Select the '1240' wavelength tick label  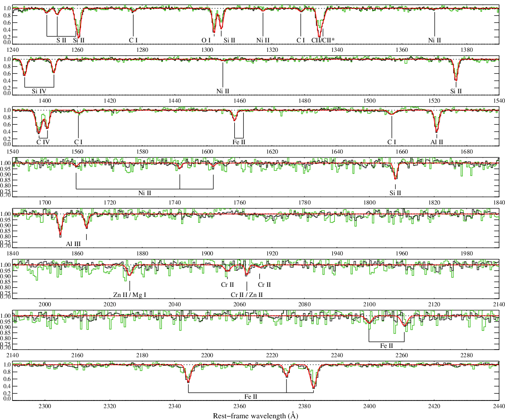[x=13, y=50]
